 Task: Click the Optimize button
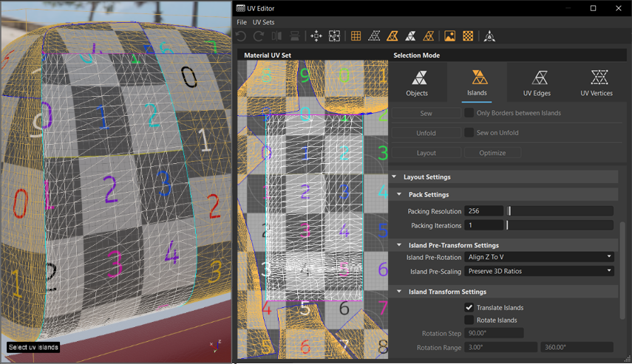(492, 153)
